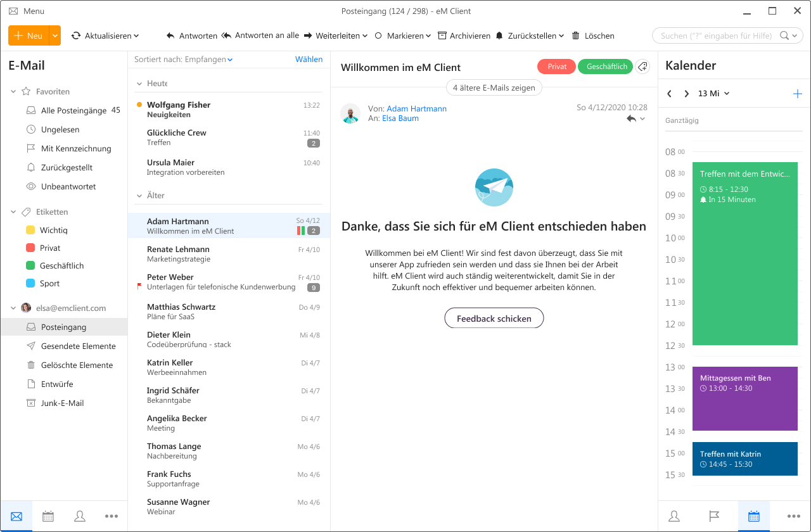Viewport: 811px width, 532px height.
Task: Collapse the Heute group
Action: click(x=140, y=84)
